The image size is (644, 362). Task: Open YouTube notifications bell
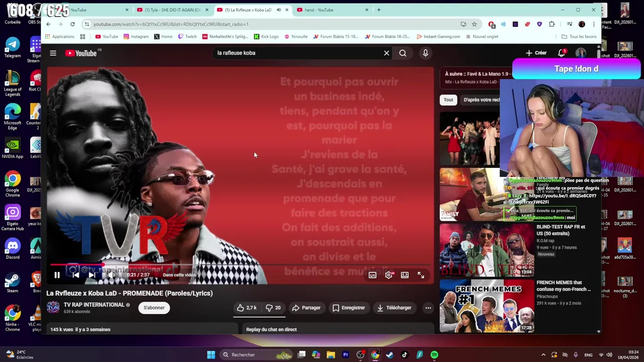561,53
